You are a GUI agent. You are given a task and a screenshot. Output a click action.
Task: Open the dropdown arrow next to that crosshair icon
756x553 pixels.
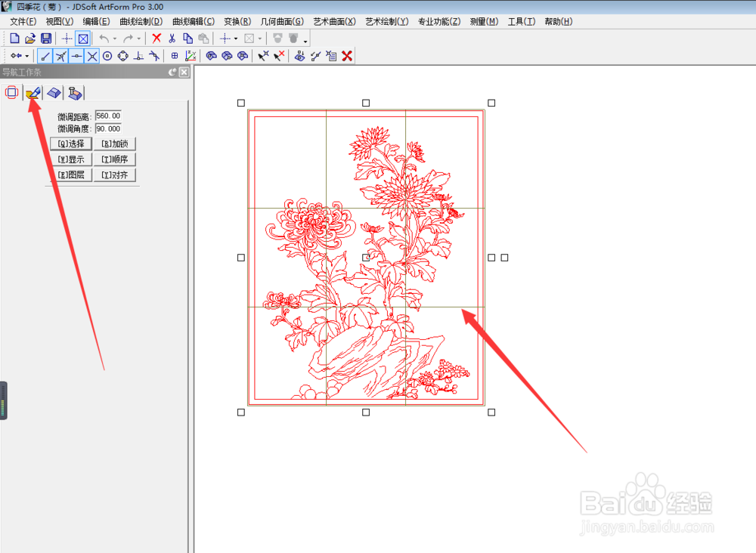236,39
